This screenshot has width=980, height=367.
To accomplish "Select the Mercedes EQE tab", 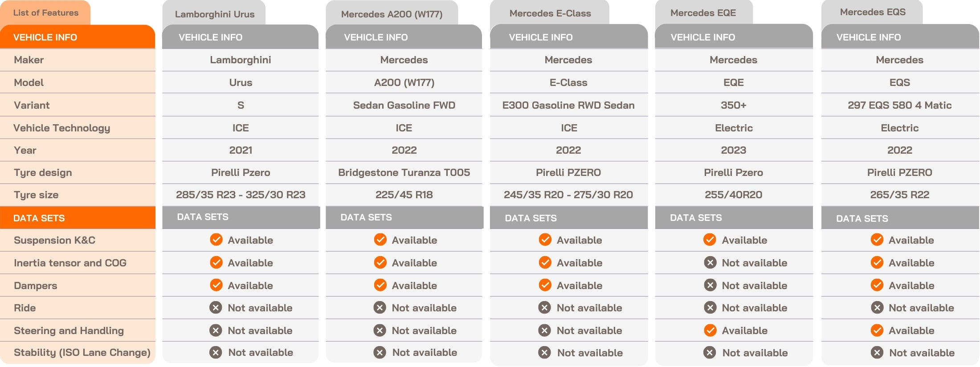I will tap(703, 13).
